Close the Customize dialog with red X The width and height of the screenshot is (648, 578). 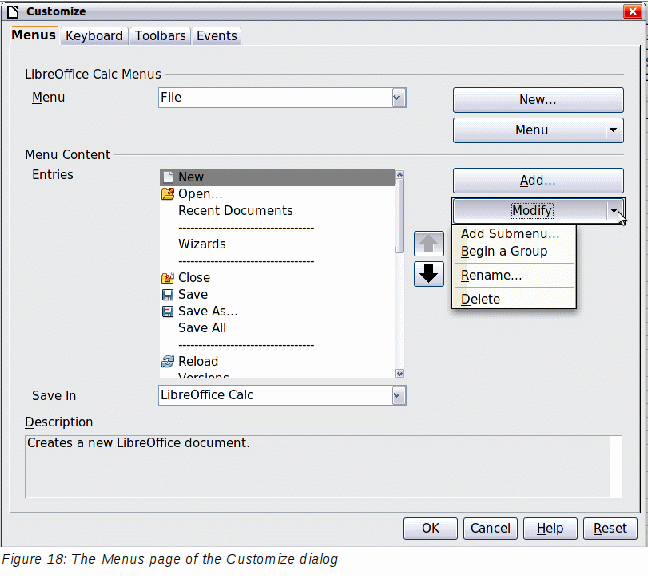click(x=632, y=12)
